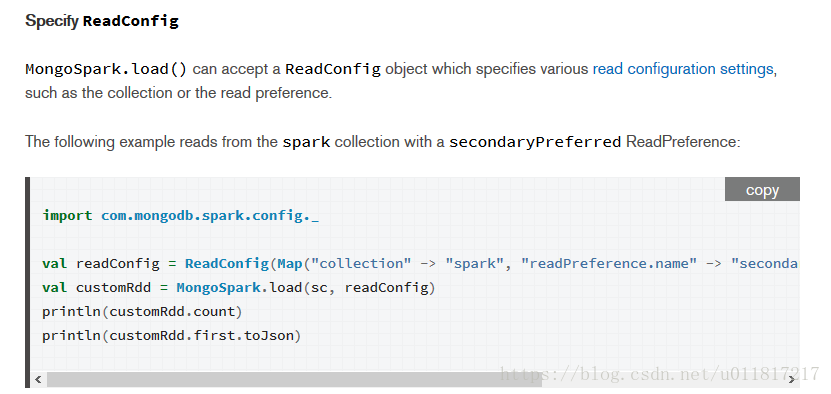Click the com.mongodb.spark.config._ package name
The height and width of the screenshot is (394, 831).
pos(210,216)
